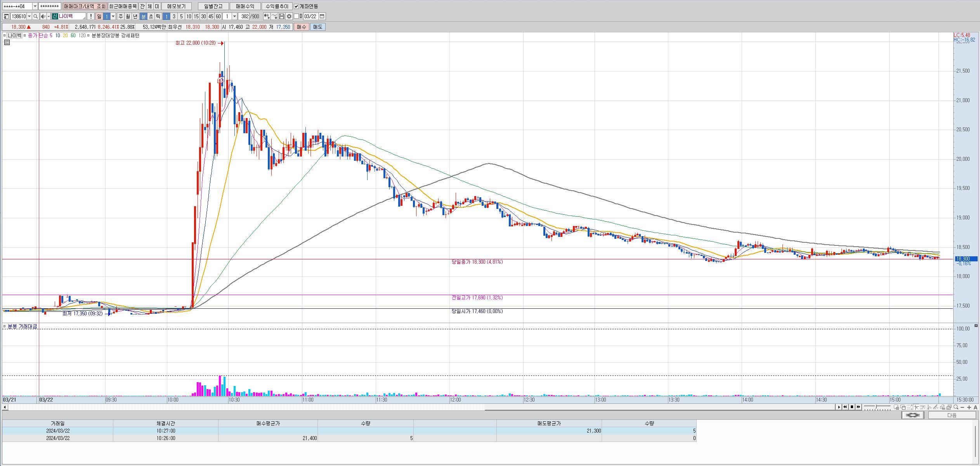The width and height of the screenshot is (980, 466).
Task: Toggle the D checkbox beside date
Action: tap(297, 16)
